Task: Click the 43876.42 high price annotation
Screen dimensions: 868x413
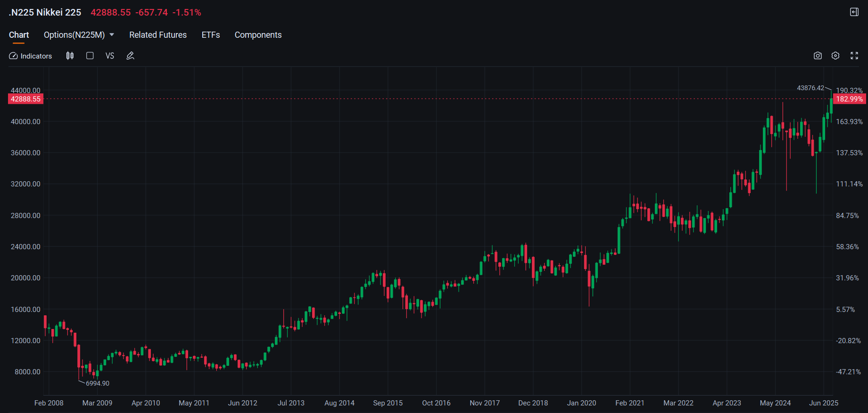Action: click(x=810, y=88)
